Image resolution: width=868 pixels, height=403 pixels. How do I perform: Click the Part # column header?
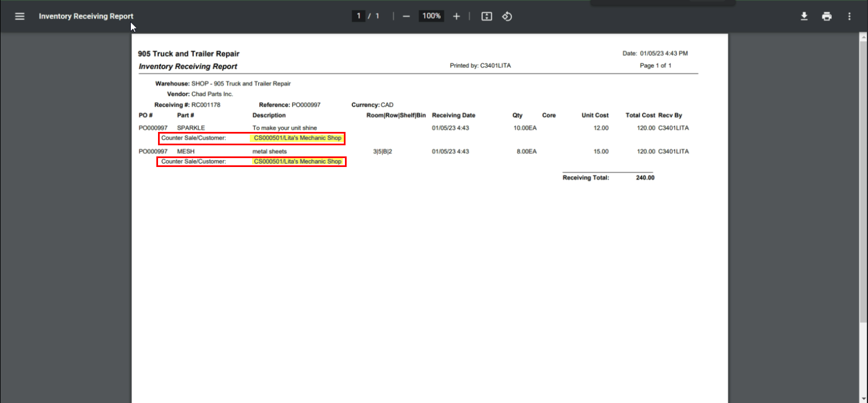186,115
